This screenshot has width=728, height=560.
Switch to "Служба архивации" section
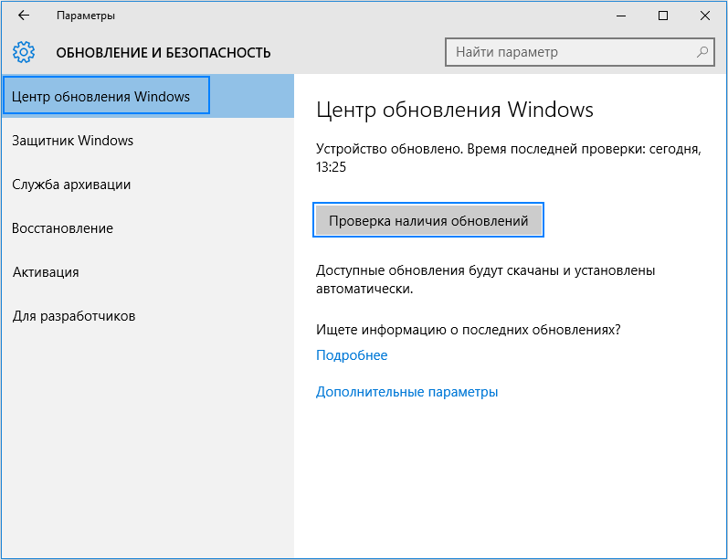pyautogui.click(x=71, y=184)
